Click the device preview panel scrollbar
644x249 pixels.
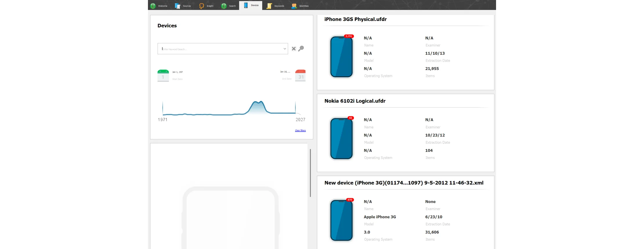click(x=310, y=173)
